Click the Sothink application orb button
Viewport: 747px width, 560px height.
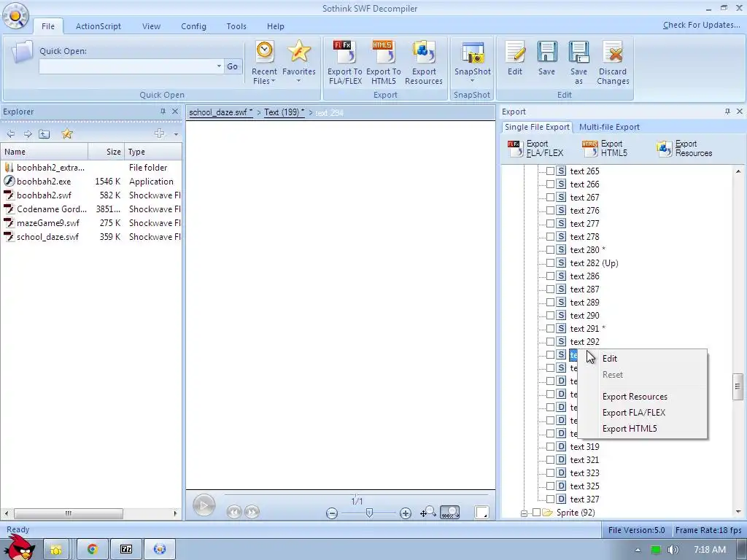16,16
